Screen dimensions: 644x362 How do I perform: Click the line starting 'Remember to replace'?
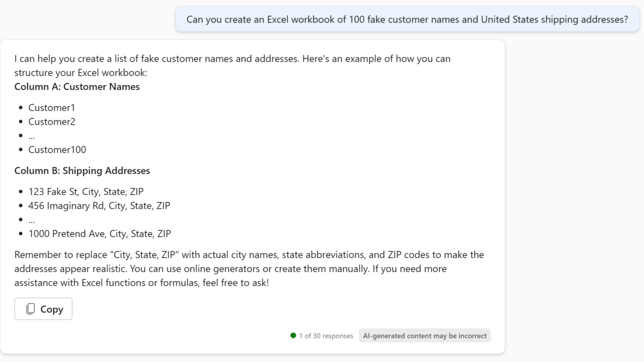tap(249, 255)
